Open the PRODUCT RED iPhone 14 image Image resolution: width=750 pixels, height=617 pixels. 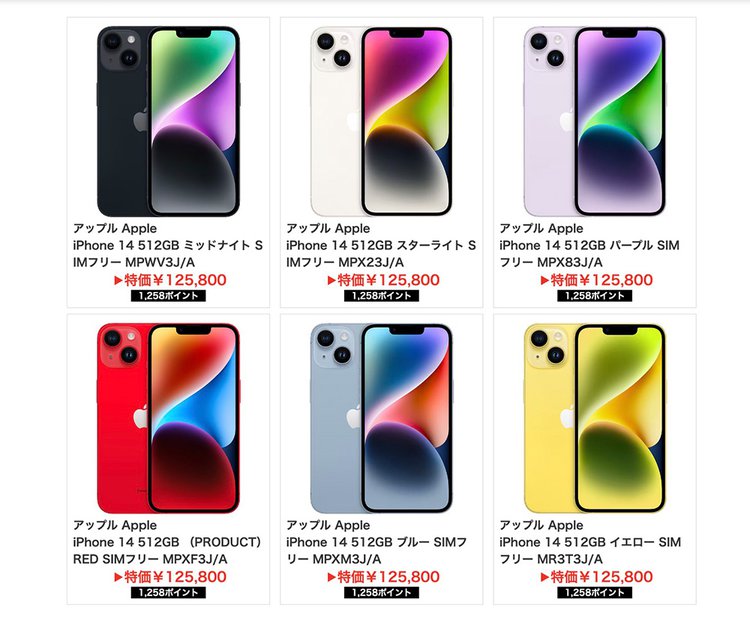point(168,419)
